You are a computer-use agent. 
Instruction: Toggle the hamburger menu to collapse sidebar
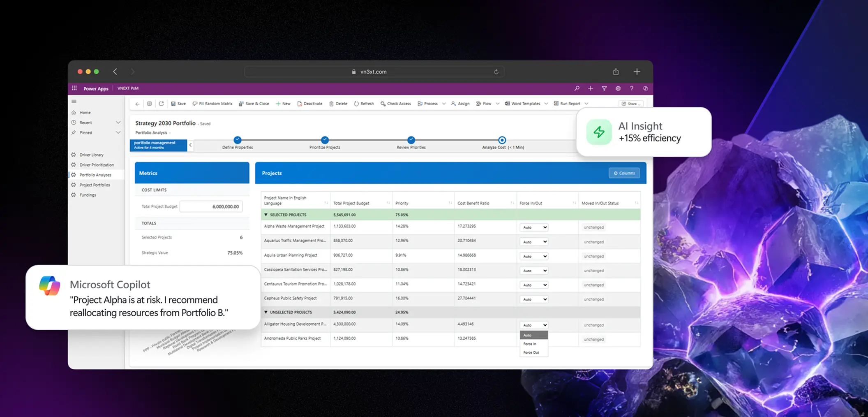[x=74, y=101]
